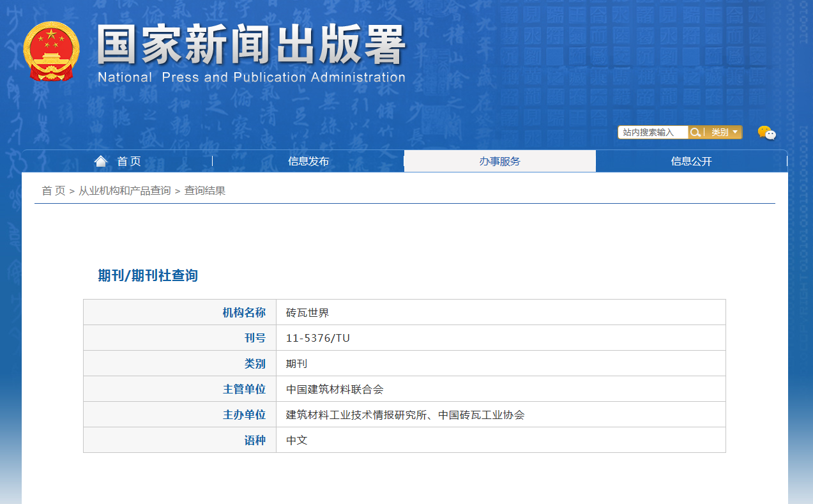Click 中文 in the 语种 row
The height and width of the screenshot is (504, 813).
296,439
